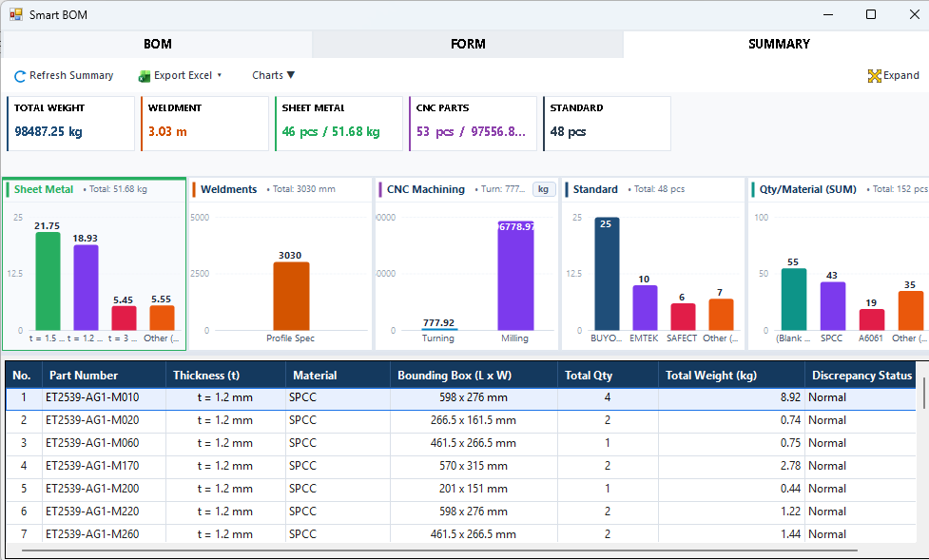The height and width of the screenshot is (560, 929).
Task: Click the Refresh Summary circular arrow icon
Action: pyautogui.click(x=20, y=76)
